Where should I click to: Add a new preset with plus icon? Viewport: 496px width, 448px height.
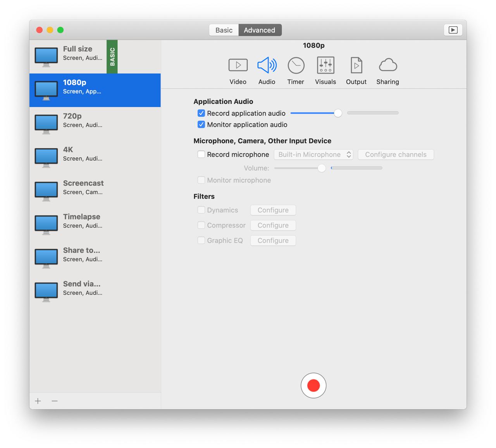coord(38,401)
